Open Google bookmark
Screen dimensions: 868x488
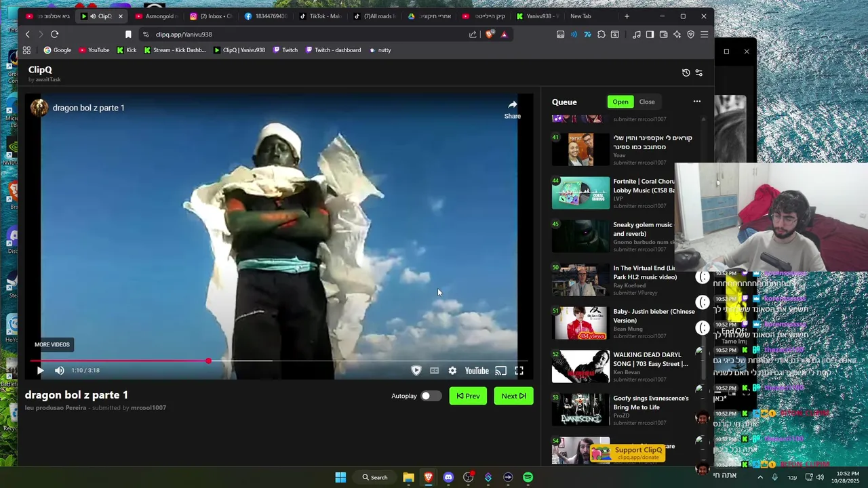(x=58, y=50)
